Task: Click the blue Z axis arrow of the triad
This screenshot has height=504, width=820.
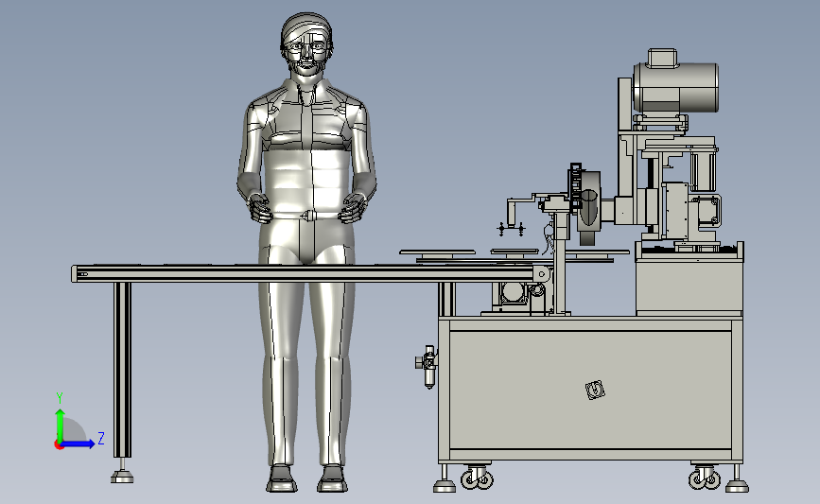Action: tap(78, 443)
